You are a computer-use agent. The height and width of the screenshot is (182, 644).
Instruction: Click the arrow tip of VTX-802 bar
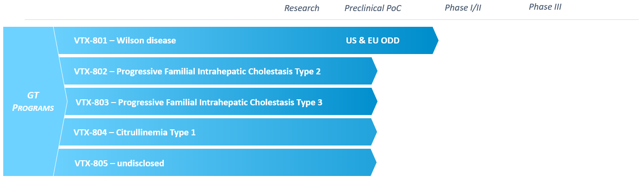tap(374, 71)
